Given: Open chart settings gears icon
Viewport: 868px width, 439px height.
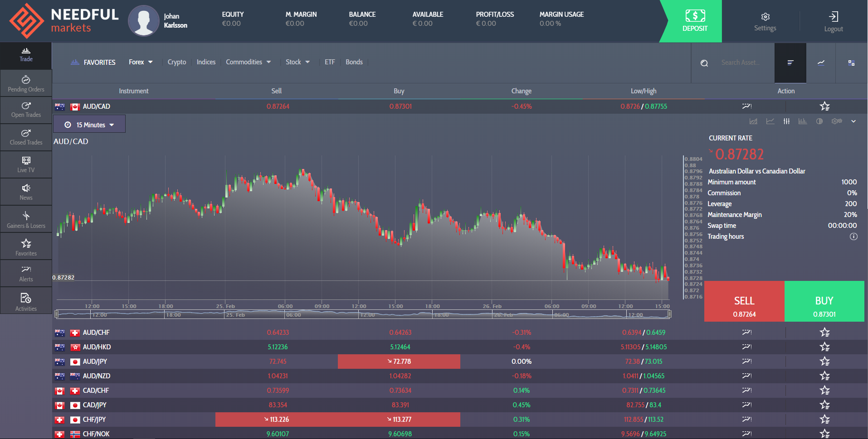Looking at the screenshot, I should click(x=837, y=121).
